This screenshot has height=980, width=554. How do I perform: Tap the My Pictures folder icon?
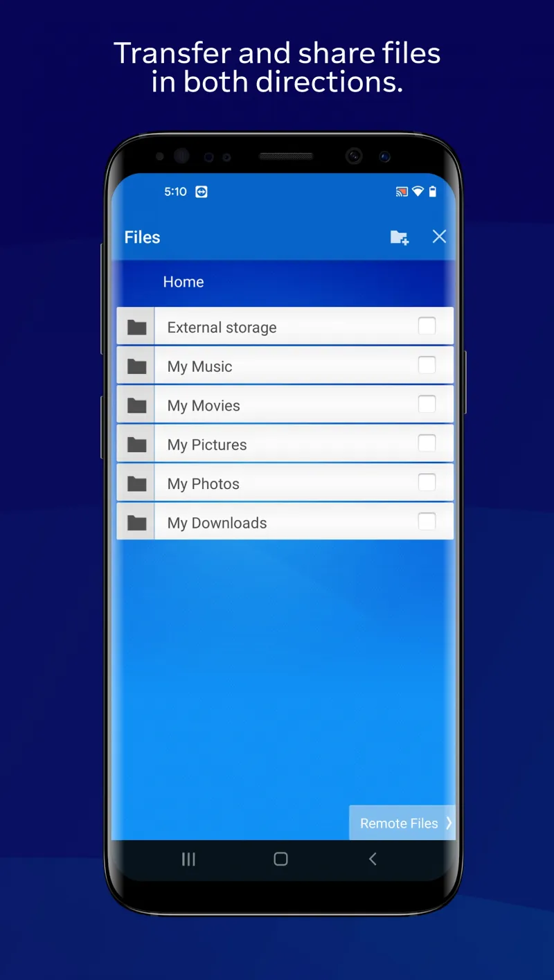point(137,445)
